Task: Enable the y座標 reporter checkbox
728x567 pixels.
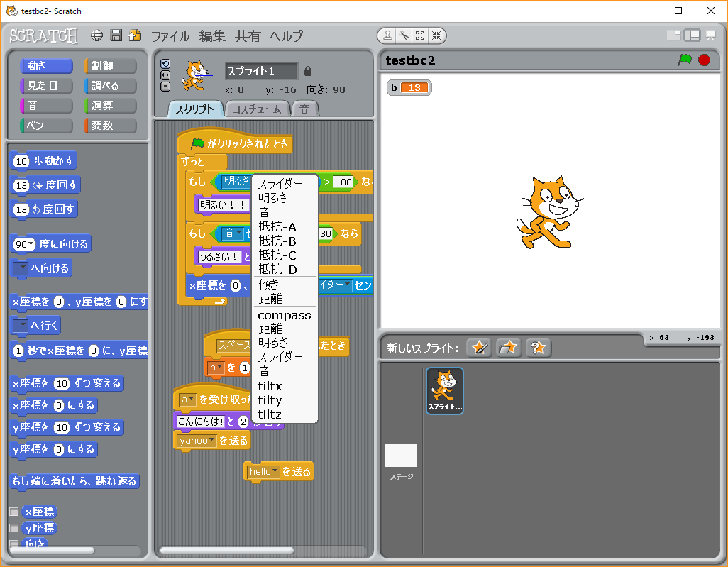Action: tap(13, 528)
